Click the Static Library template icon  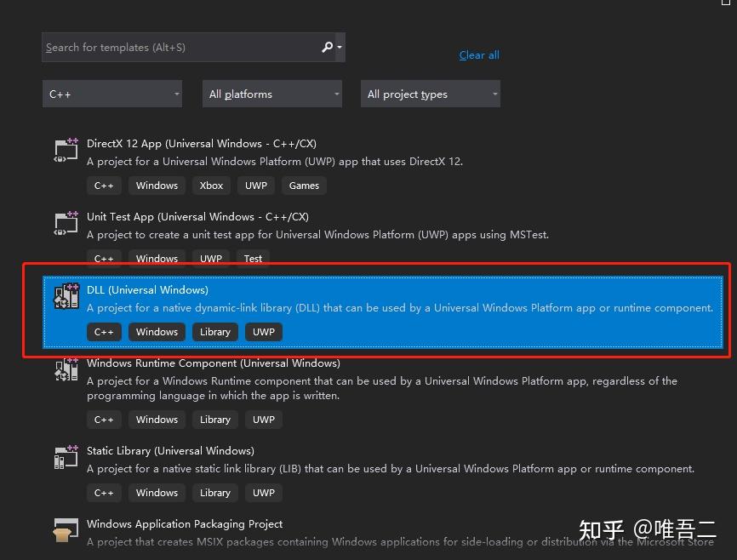click(66, 456)
